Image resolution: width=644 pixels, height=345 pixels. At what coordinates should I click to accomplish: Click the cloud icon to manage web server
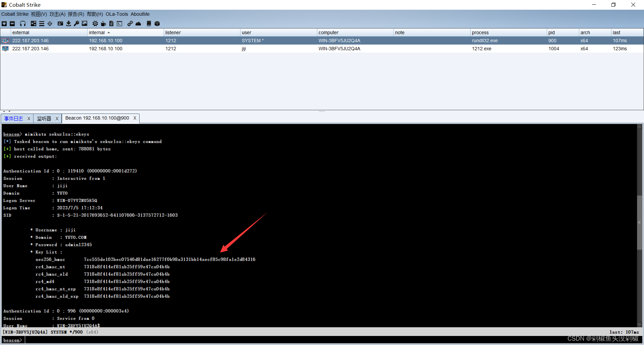[x=138, y=23]
